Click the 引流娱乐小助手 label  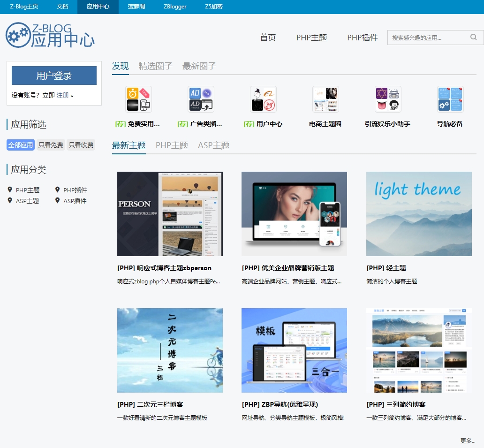[x=388, y=124]
